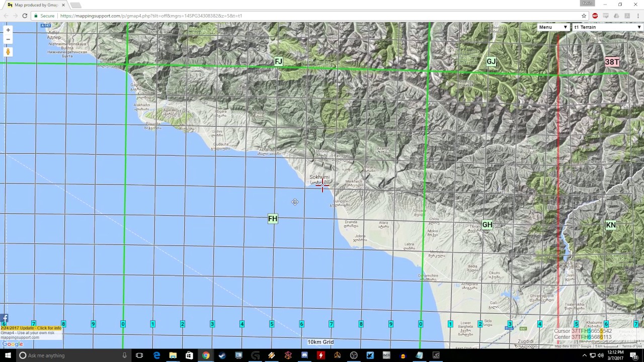
Task: Select the Street View pegman icon
Action: tap(8, 52)
